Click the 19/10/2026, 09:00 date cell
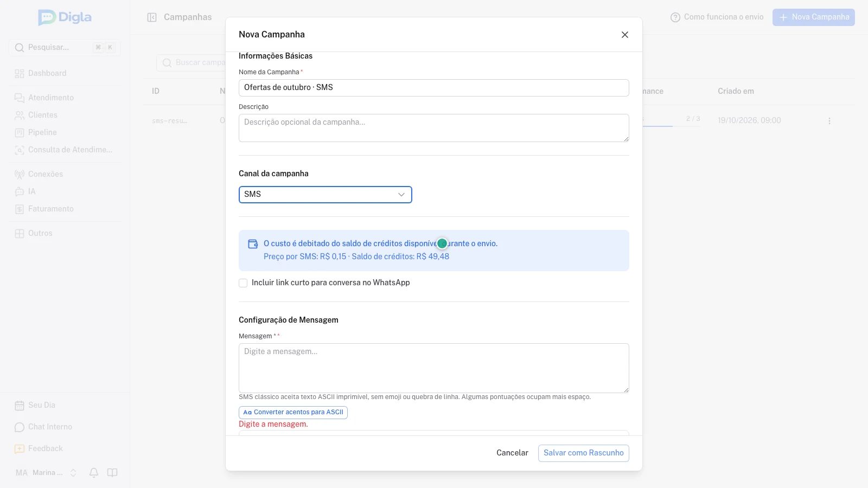The height and width of the screenshot is (488, 868). [749, 120]
